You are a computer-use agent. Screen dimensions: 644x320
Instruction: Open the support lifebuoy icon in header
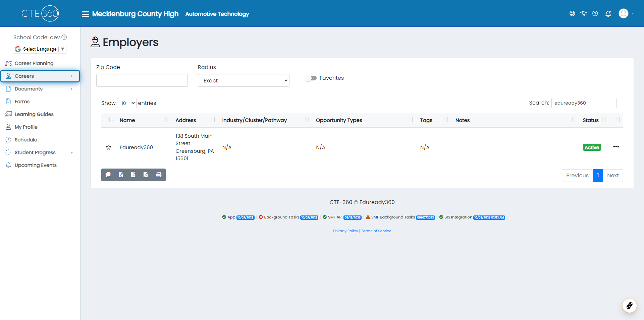click(572, 13)
